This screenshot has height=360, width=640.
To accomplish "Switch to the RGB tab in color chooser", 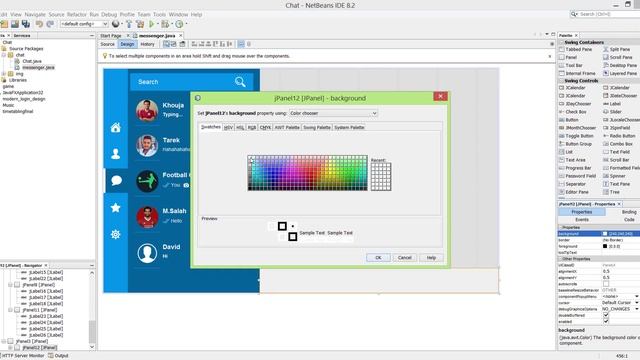I will click(x=252, y=127).
